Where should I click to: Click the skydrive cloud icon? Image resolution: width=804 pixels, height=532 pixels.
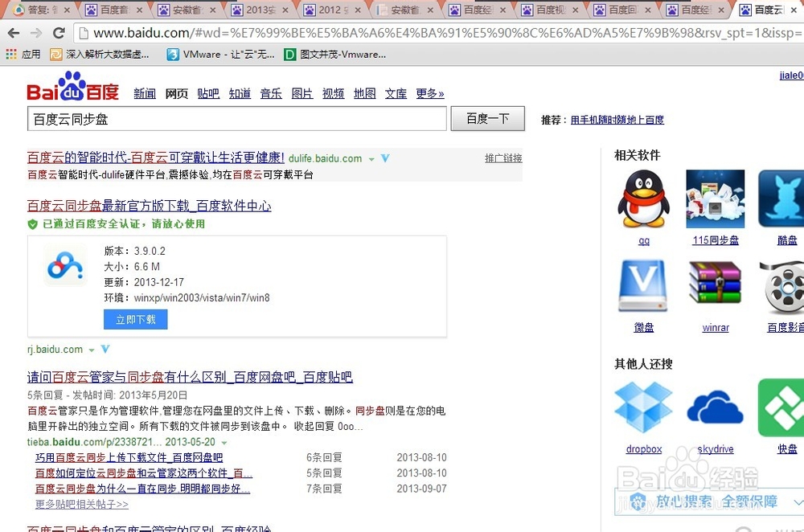click(716, 407)
